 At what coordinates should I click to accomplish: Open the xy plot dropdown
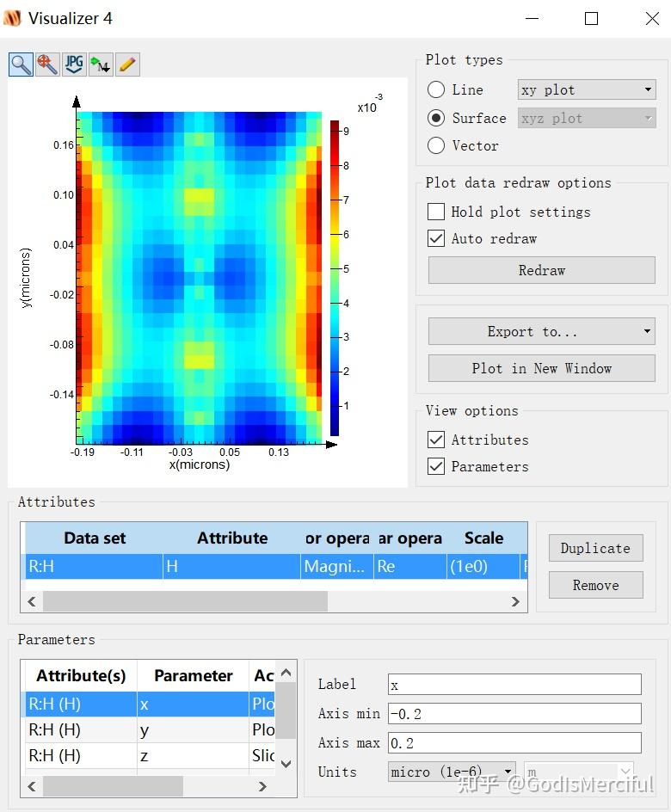(587, 89)
